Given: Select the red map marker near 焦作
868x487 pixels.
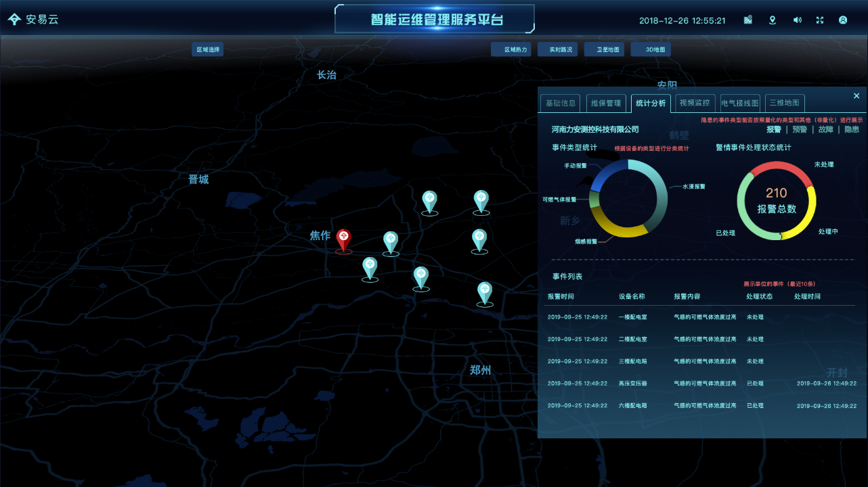Looking at the screenshot, I should point(344,241).
